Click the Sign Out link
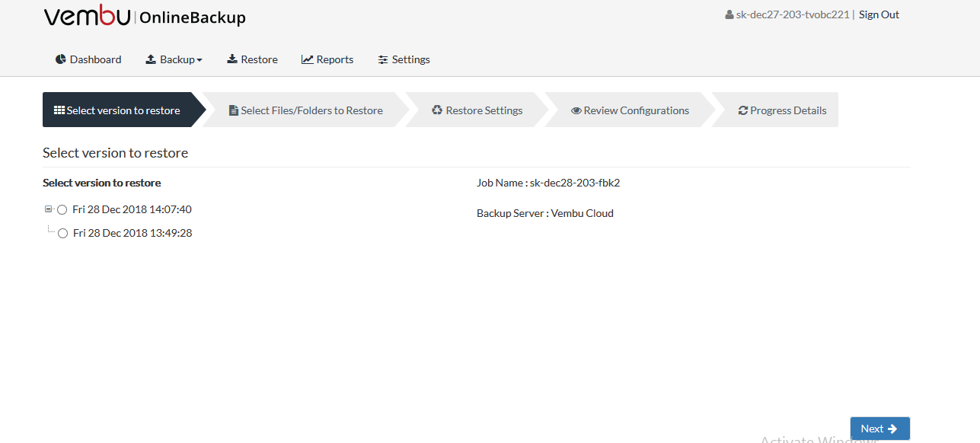The width and height of the screenshot is (980, 443). click(879, 14)
